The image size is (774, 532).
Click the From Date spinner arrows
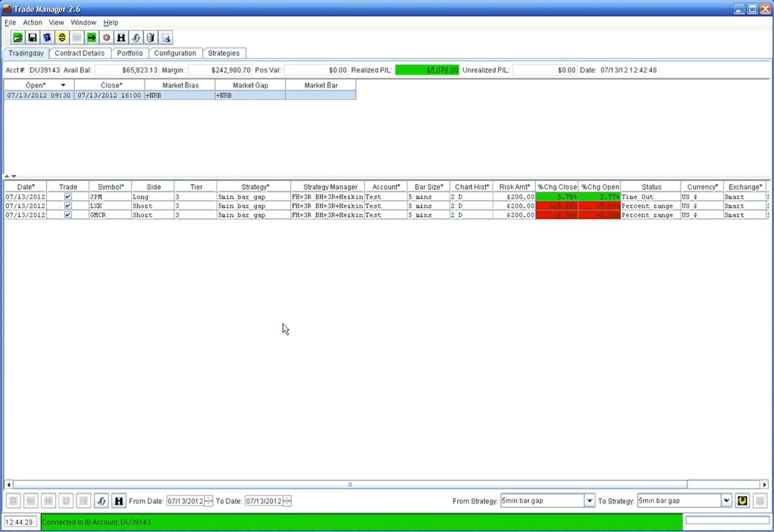(x=208, y=501)
